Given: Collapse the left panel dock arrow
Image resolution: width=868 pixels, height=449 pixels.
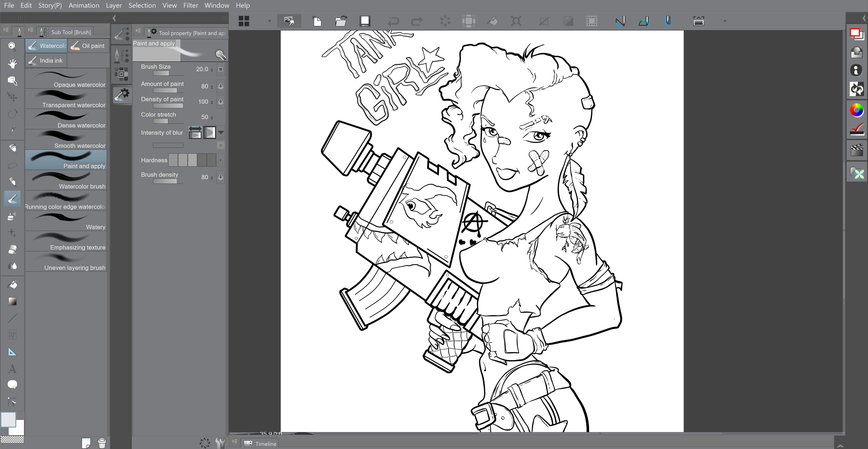Looking at the screenshot, I should tap(114, 18).
